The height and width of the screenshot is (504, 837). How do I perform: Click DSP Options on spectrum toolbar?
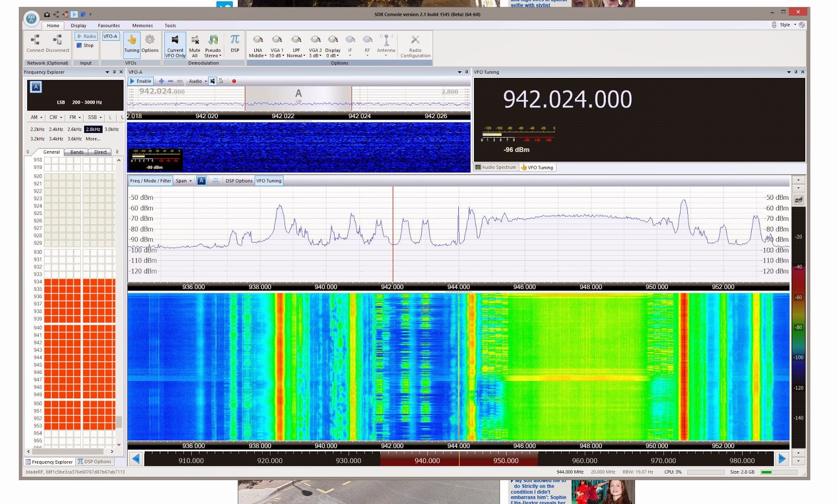click(239, 181)
